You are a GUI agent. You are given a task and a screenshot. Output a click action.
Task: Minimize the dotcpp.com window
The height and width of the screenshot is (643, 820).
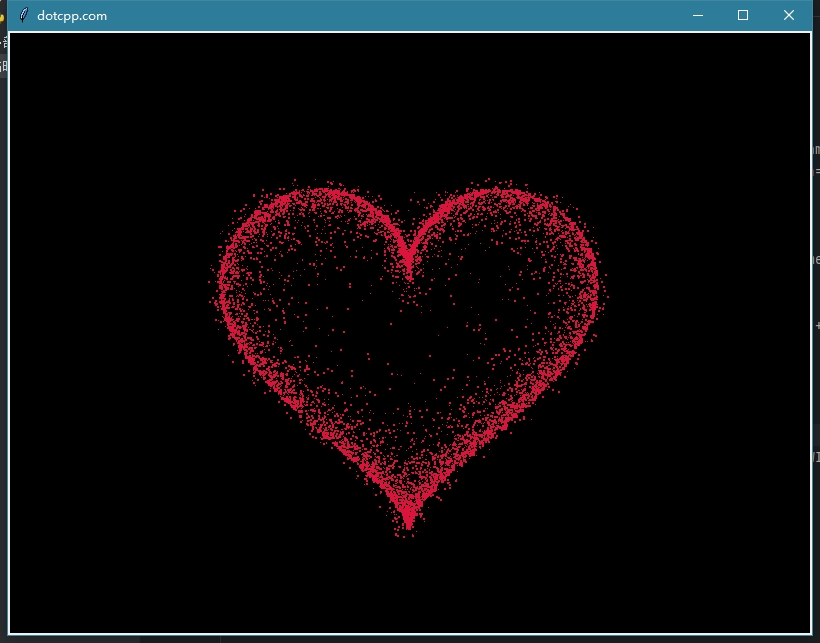[697, 15]
